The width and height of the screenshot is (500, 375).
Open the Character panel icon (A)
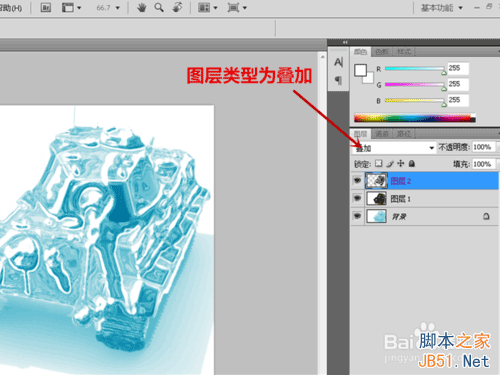point(338,62)
